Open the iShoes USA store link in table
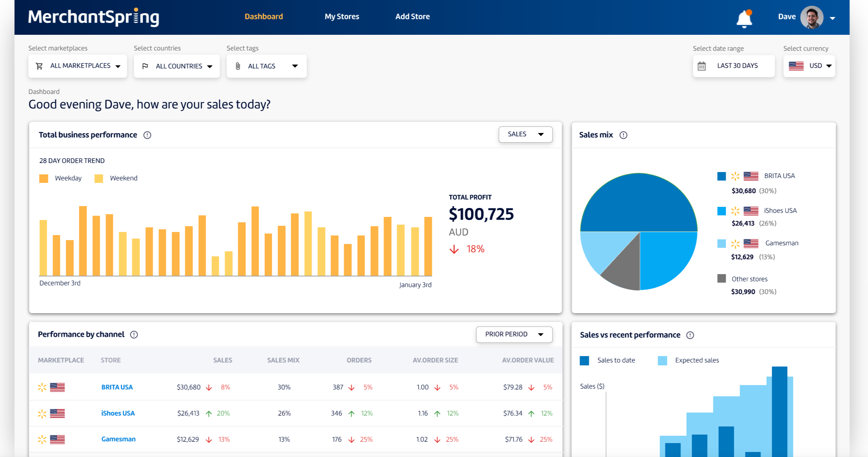Image resolution: width=868 pixels, height=457 pixels. (x=118, y=413)
